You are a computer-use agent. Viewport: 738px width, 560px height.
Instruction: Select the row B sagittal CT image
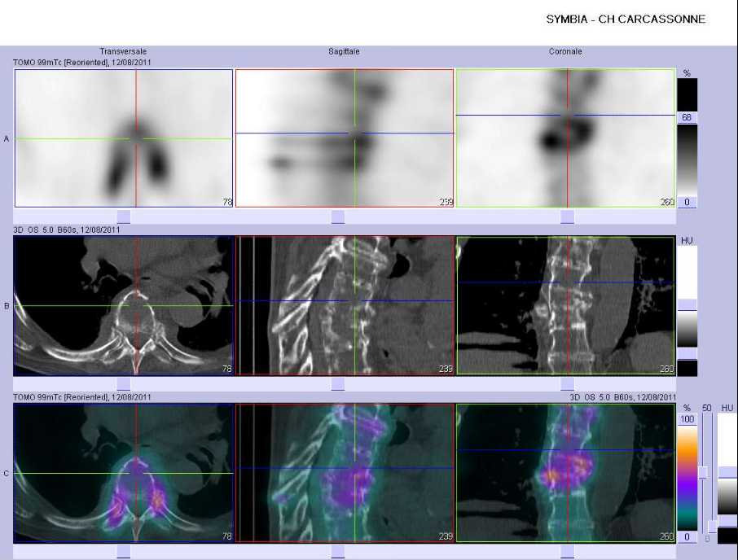345,305
